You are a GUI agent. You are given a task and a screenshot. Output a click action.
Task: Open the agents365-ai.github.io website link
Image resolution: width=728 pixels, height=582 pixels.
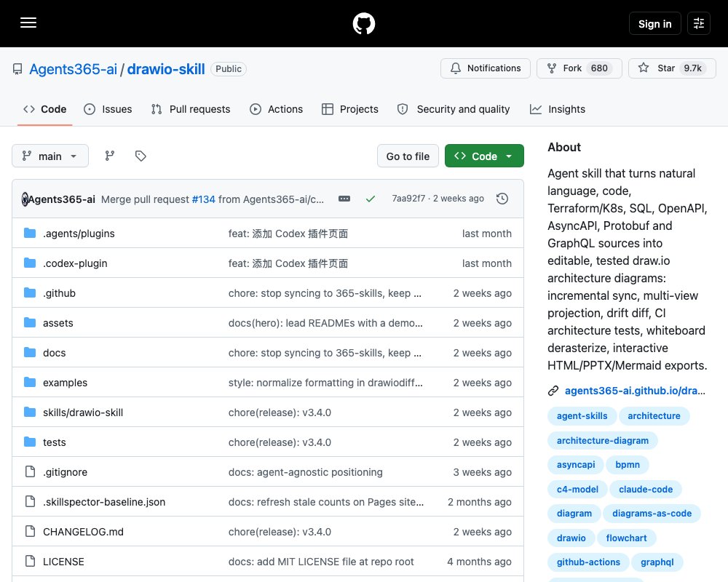point(635,391)
